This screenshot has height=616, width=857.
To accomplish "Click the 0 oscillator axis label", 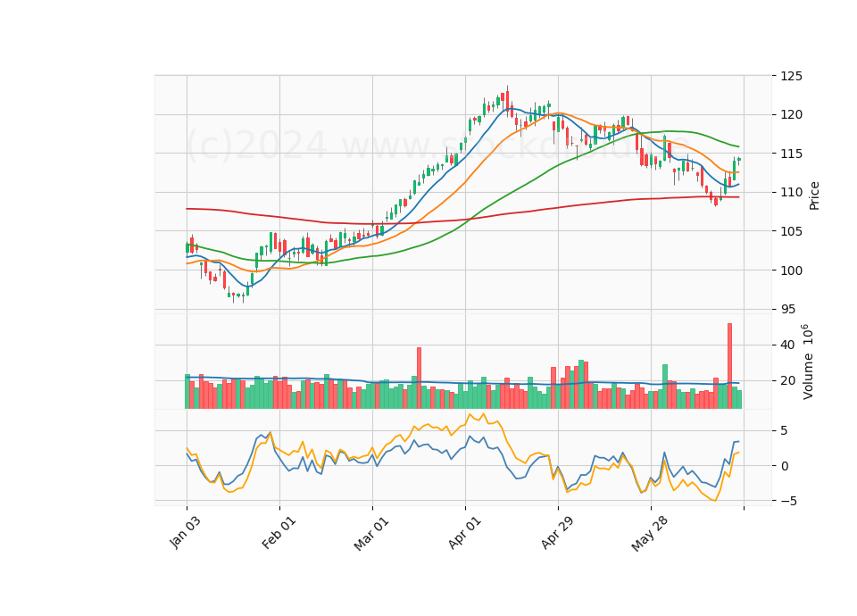I will (x=785, y=466).
